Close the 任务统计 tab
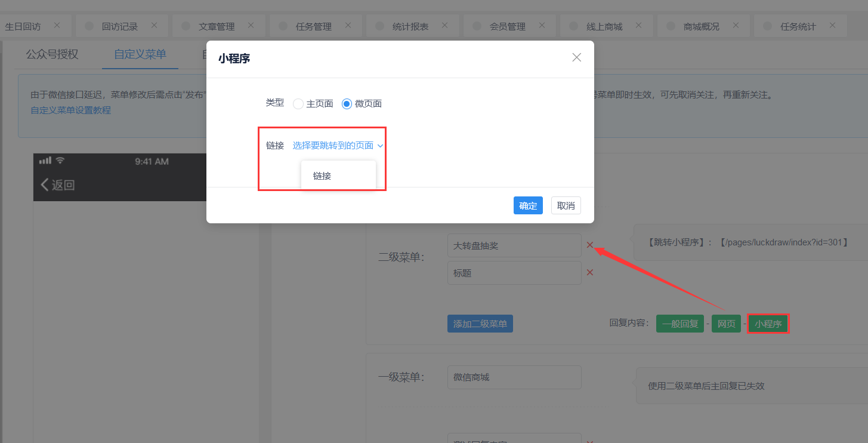This screenshot has height=443, width=868. click(x=833, y=25)
